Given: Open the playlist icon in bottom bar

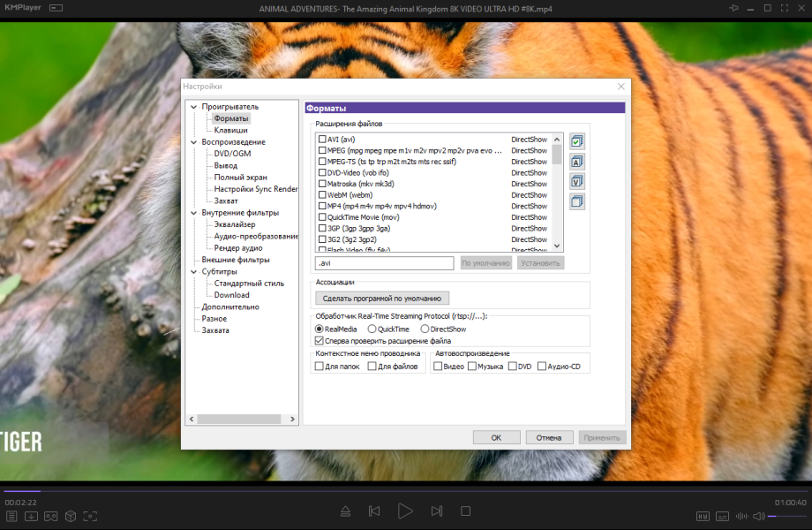Looking at the screenshot, I should pyautogui.click(x=11, y=516).
